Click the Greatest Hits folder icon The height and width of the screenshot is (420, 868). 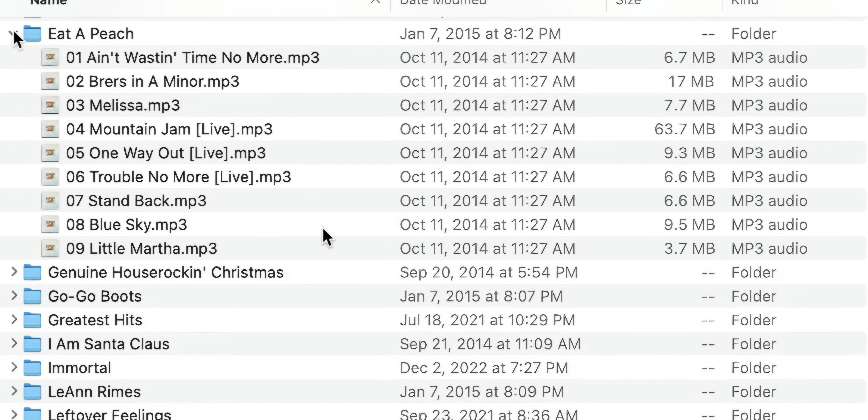pyautogui.click(x=32, y=320)
